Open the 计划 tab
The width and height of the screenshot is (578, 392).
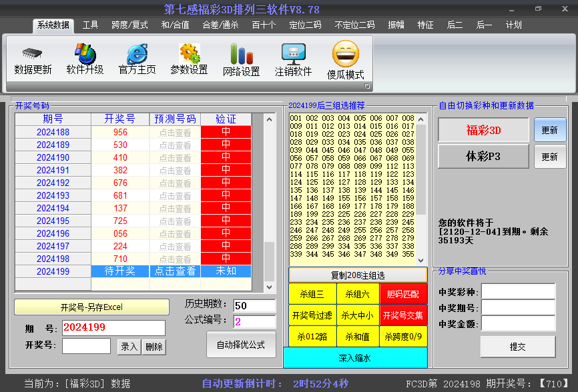514,25
